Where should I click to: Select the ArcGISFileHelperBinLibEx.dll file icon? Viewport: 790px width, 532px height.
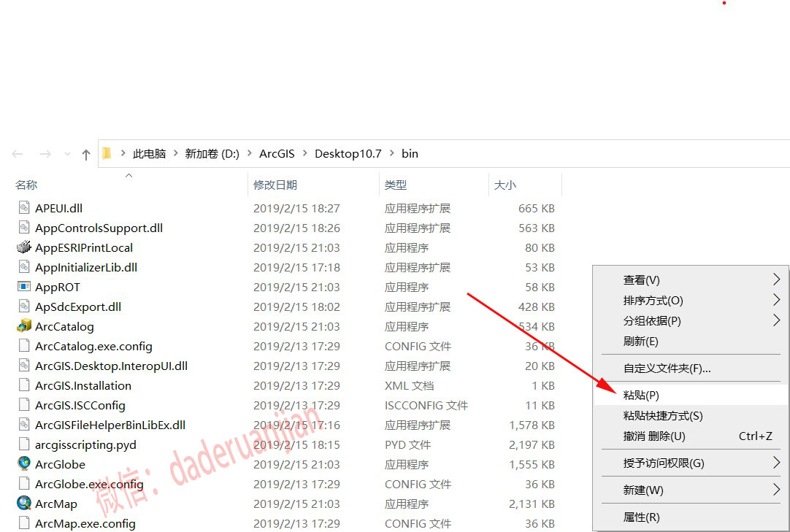pos(24,424)
